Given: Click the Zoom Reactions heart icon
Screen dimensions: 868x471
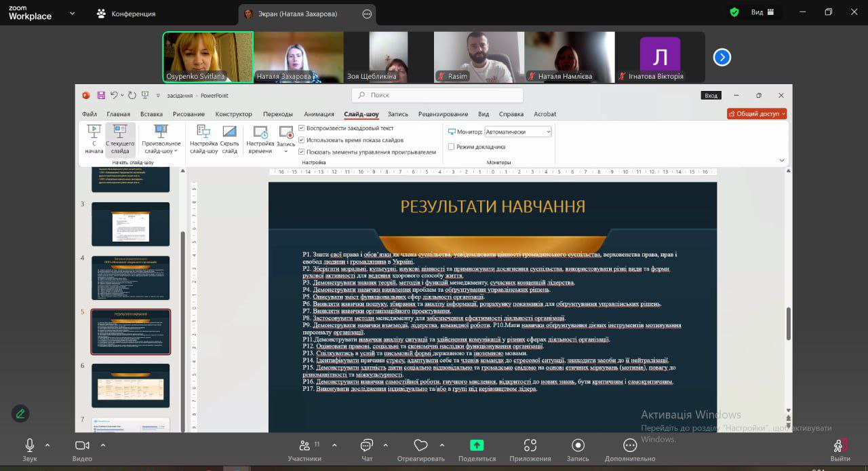Looking at the screenshot, I should pos(420,446).
